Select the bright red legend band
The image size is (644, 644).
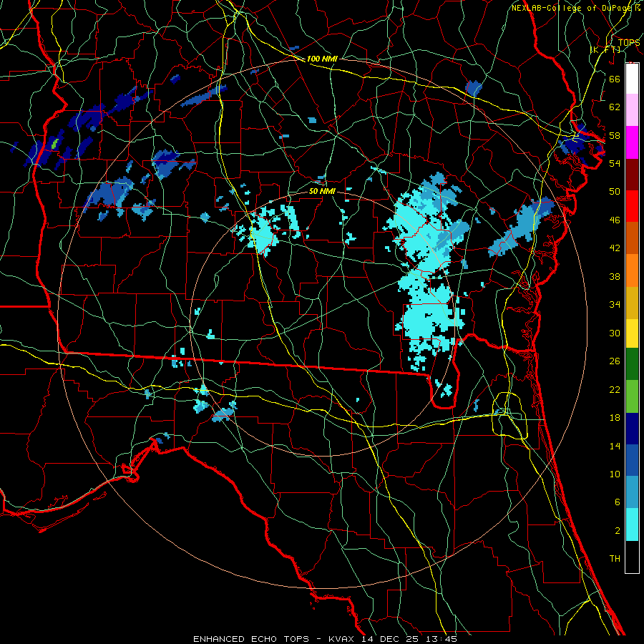coord(632,206)
